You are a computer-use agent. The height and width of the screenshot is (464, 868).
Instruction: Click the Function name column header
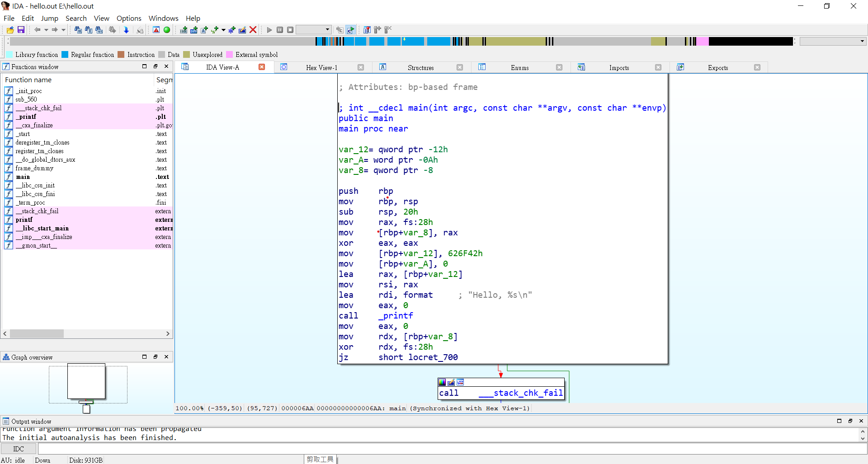point(78,80)
